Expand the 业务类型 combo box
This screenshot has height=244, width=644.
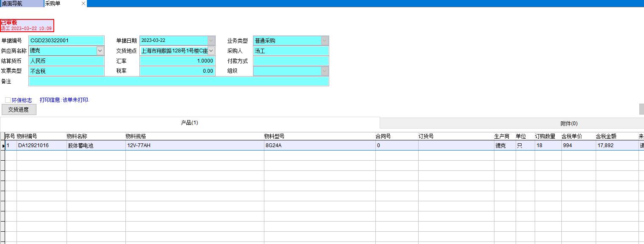(325, 41)
